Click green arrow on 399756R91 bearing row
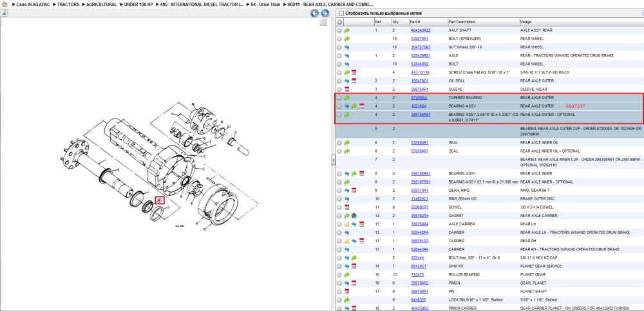 point(346,115)
